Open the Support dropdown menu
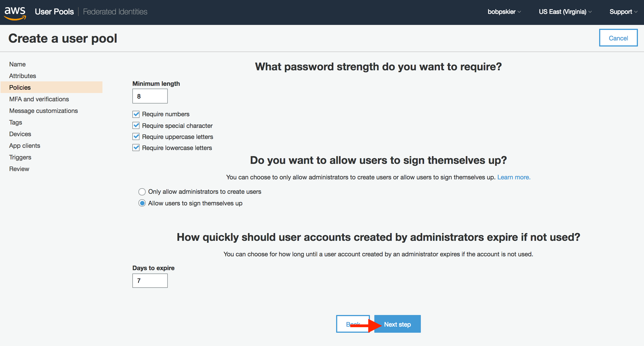The width and height of the screenshot is (644, 346). 624,12
